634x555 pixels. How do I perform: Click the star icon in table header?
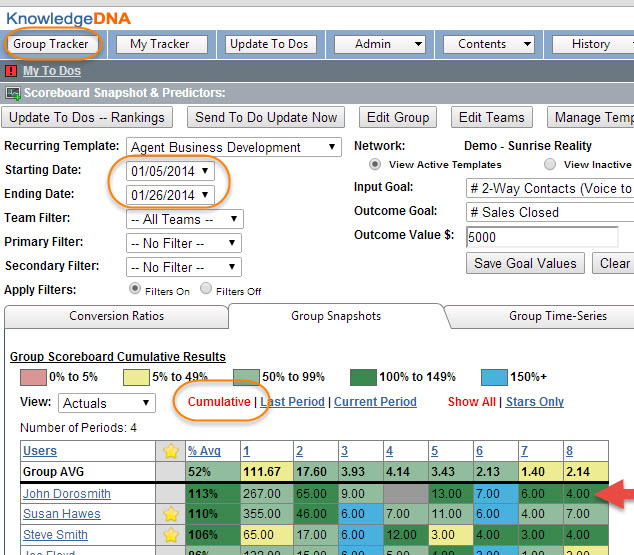pyautogui.click(x=169, y=451)
